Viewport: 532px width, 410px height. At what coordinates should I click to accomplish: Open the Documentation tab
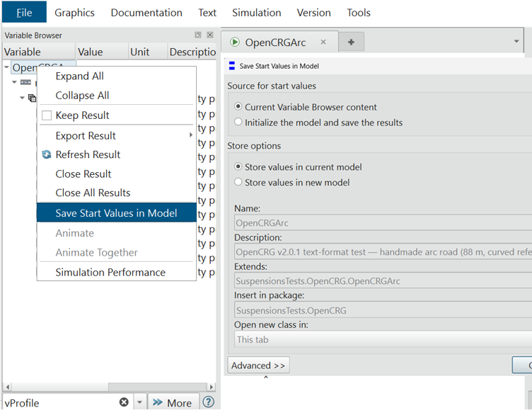pos(146,13)
